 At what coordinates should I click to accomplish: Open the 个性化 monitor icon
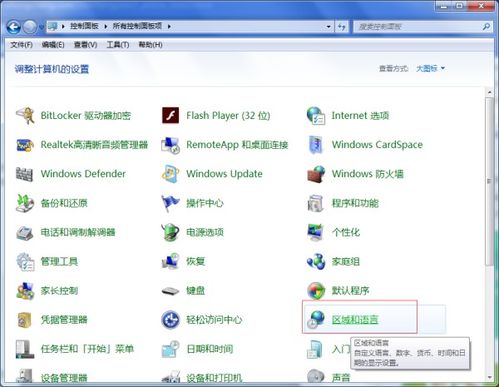point(316,232)
